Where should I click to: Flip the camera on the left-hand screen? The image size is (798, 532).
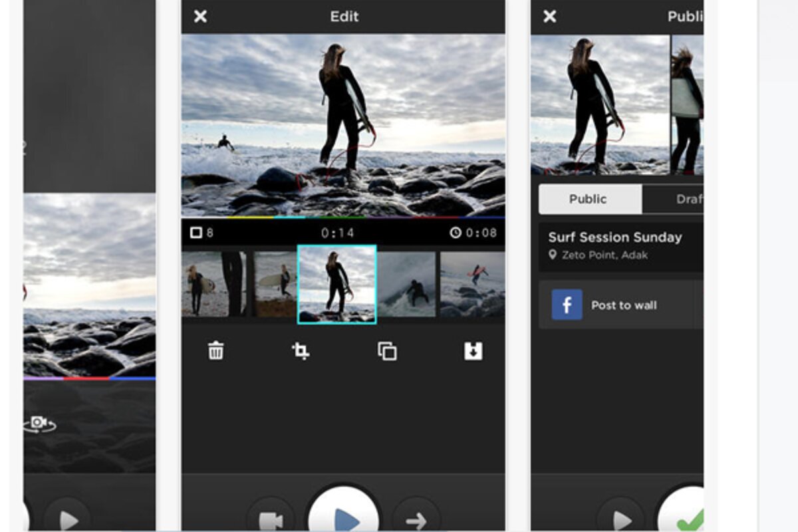tap(40, 424)
